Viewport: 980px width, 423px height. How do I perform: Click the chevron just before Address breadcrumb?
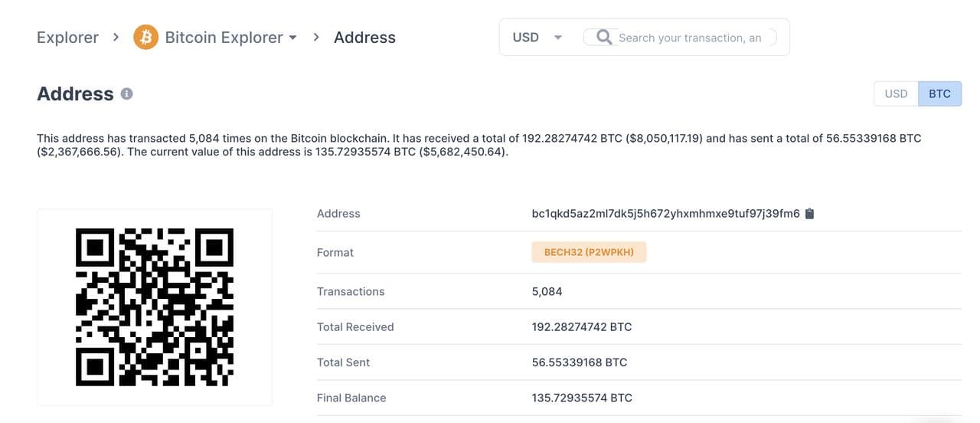(316, 37)
